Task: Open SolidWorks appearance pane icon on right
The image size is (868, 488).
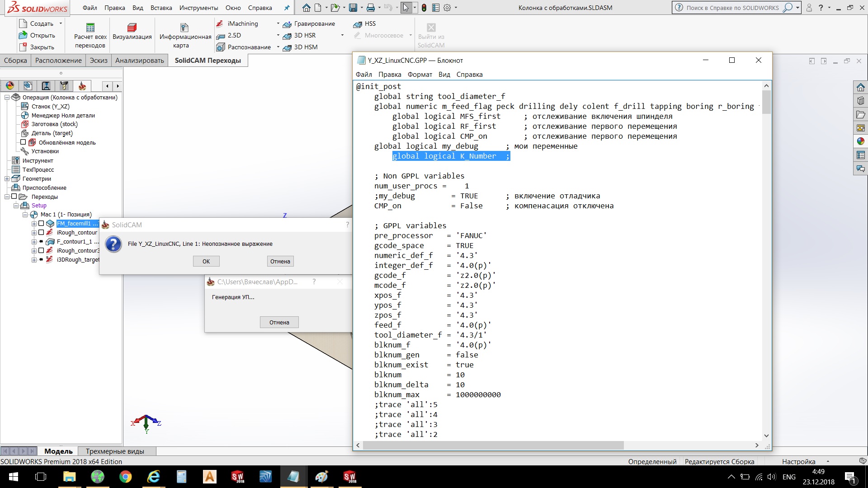Action: [x=860, y=141]
